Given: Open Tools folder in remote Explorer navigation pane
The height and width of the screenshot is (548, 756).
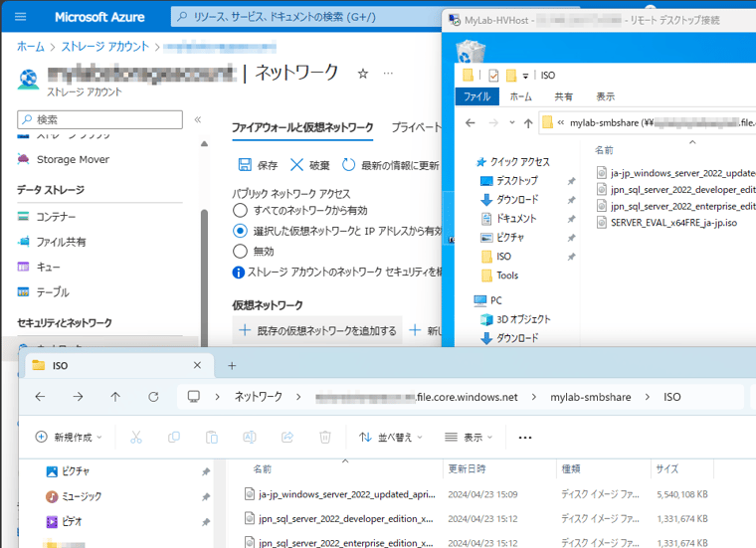Looking at the screenshot, I should [500, 275].
